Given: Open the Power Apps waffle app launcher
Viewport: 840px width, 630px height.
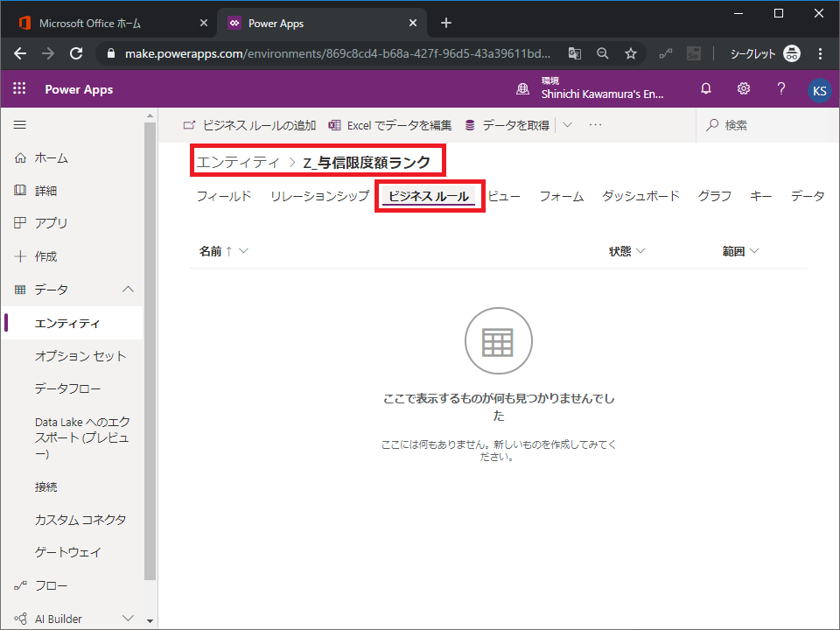Looking at the screenshot, I should [20, 89].
